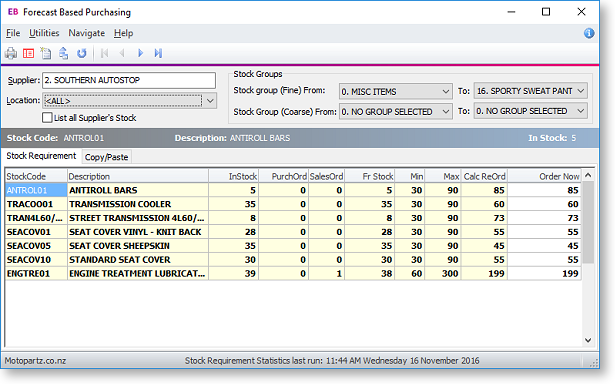
Task: Click the Fr Stock column header
Action: (369, 177)
